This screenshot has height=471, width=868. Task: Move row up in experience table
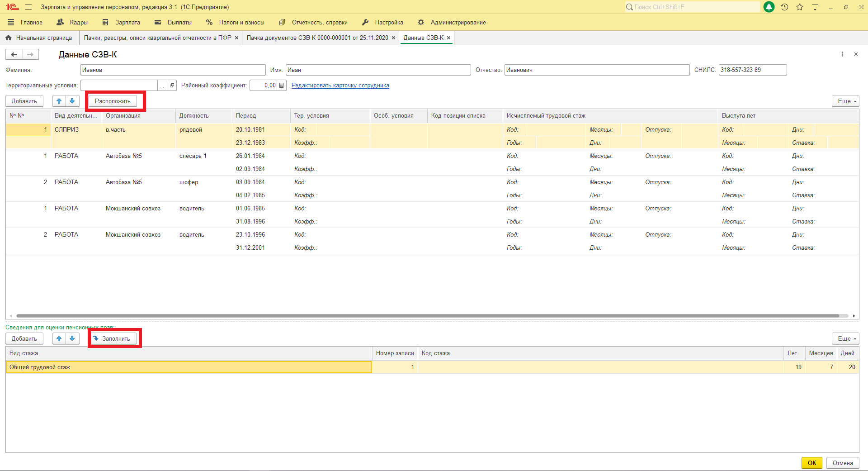pos(59,101)
